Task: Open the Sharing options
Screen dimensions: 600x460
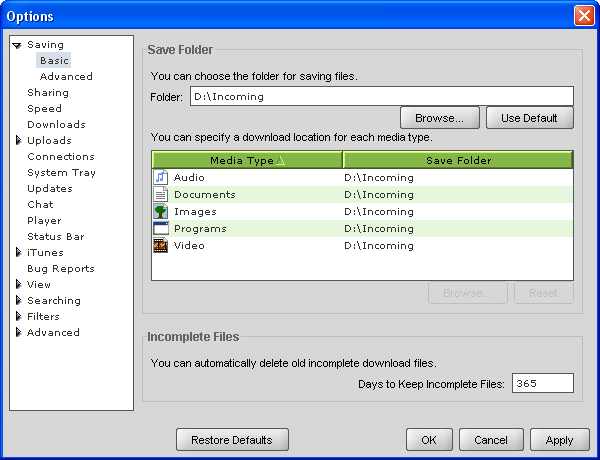Action: pyautogui.click(x=48, y=93)
